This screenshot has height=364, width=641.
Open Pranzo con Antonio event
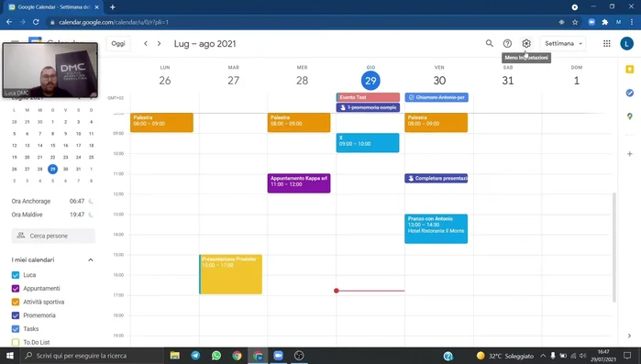point(437,229)
